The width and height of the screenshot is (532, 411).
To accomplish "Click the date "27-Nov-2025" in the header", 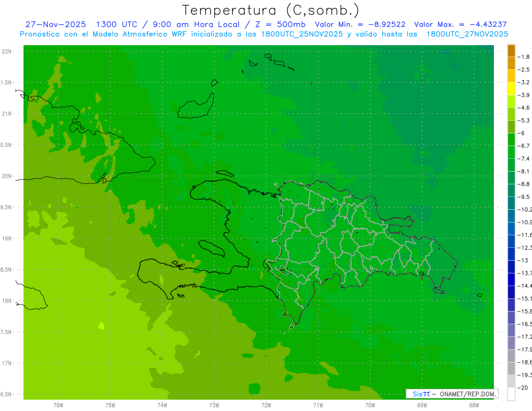I will pyautogui.click(x=55, y=24).
